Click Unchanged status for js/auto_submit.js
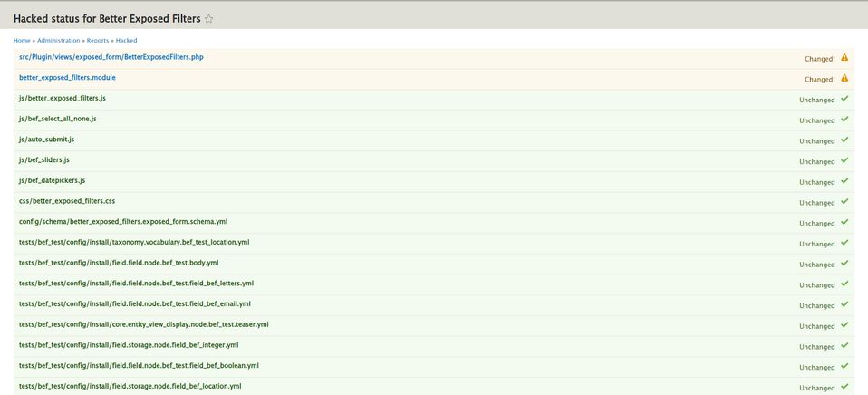 point(817,141)
